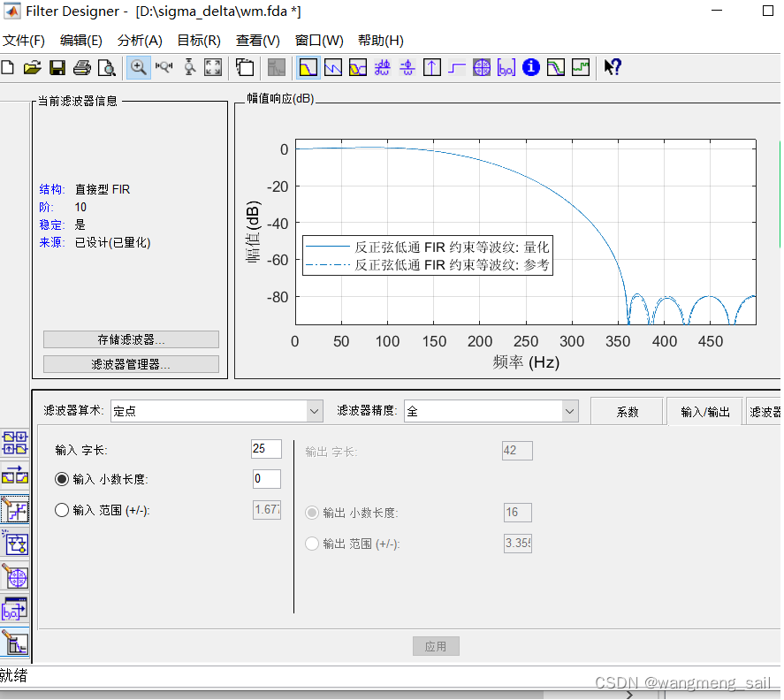Open the Set Quantization Parameters sidebar icon
The image size is (784, 700).
click(15, 509)
